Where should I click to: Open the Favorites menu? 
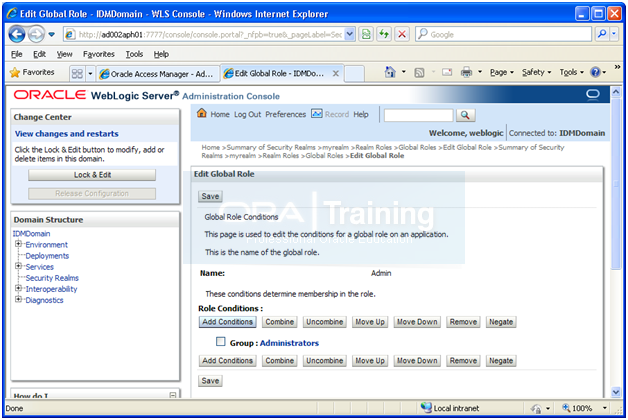(99, 54)
